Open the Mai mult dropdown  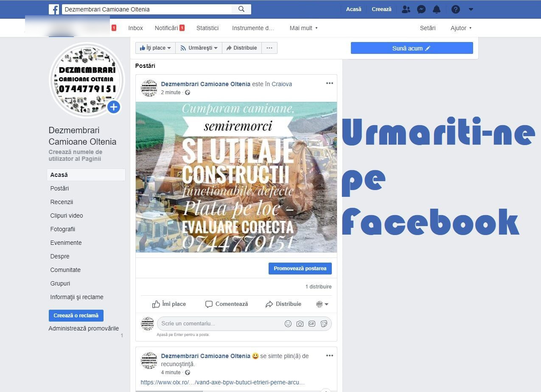pyautogui.click(x=303, y=28)
